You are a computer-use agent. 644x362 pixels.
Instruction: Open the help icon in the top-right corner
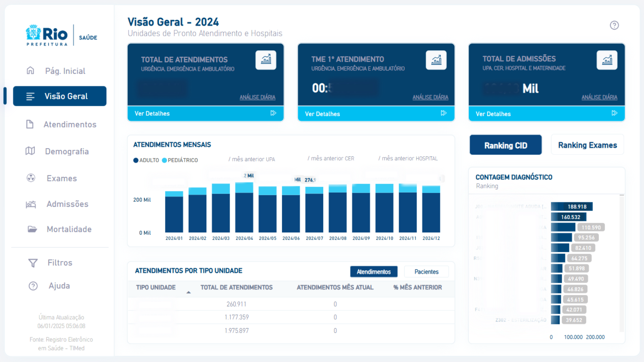[x=614, y=25]
